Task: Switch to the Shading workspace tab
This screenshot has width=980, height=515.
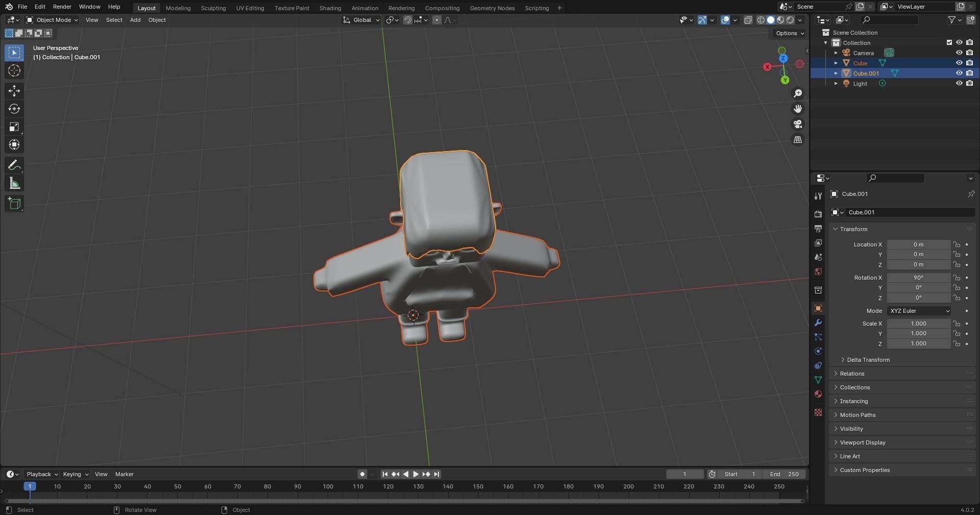Action: click(330, 8)
